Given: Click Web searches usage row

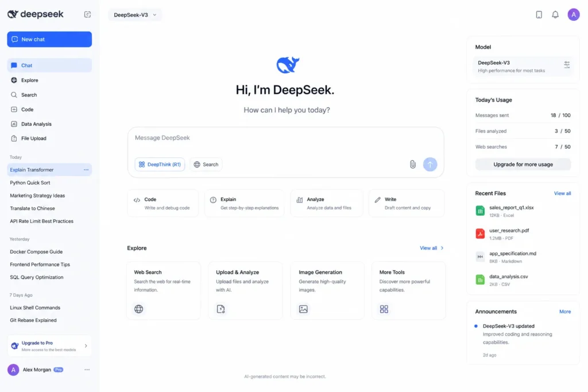Looking at the screenshot, I should coord(523,147).
